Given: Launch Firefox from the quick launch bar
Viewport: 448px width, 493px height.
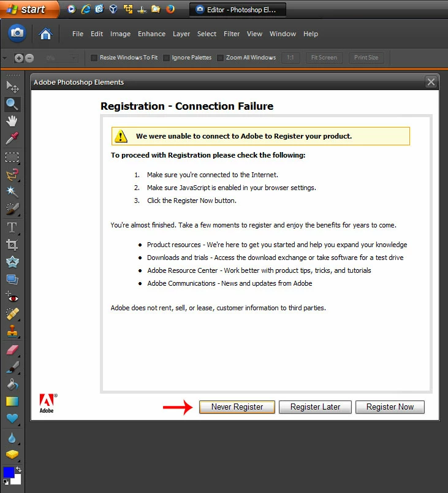Looking at the screenshot, I should pyautogui.click(x=170, y=9).
